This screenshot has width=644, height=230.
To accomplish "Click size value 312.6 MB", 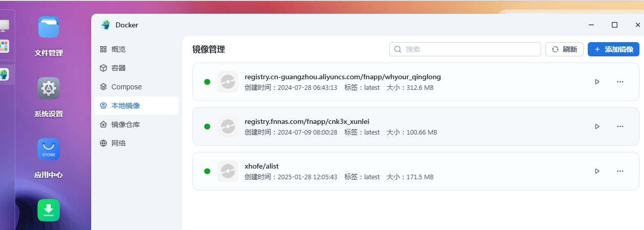I will point(420,88).
